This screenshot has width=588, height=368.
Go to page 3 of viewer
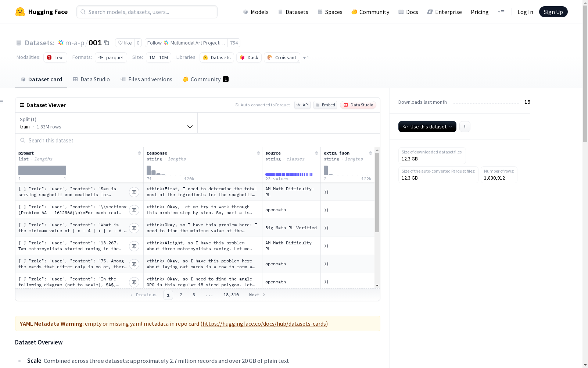coord(194,295)
